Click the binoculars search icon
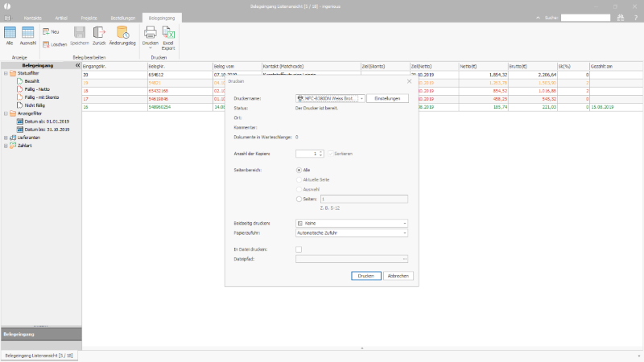The height and width of the screenshot is (362, 644). [x=621, y=18]
